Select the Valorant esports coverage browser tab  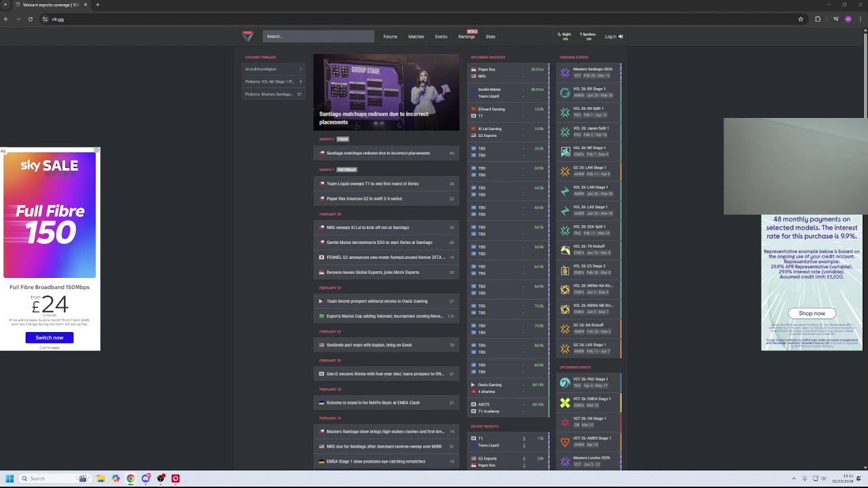click(52, 5)
